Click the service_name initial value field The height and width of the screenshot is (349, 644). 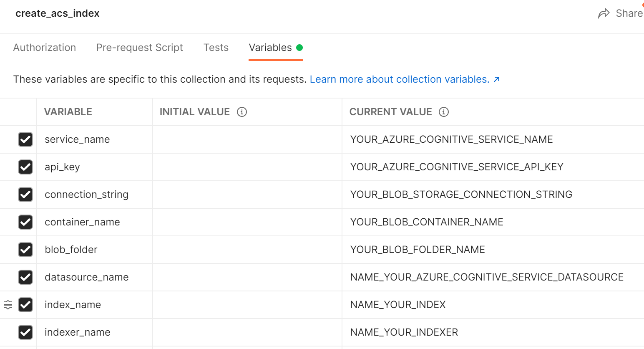247,139
